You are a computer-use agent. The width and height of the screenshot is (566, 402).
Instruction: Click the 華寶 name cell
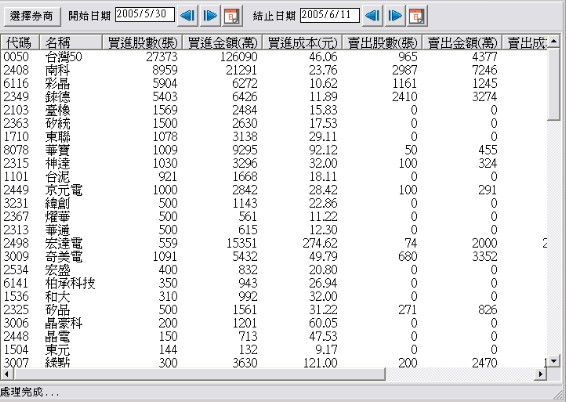point(58,150)
